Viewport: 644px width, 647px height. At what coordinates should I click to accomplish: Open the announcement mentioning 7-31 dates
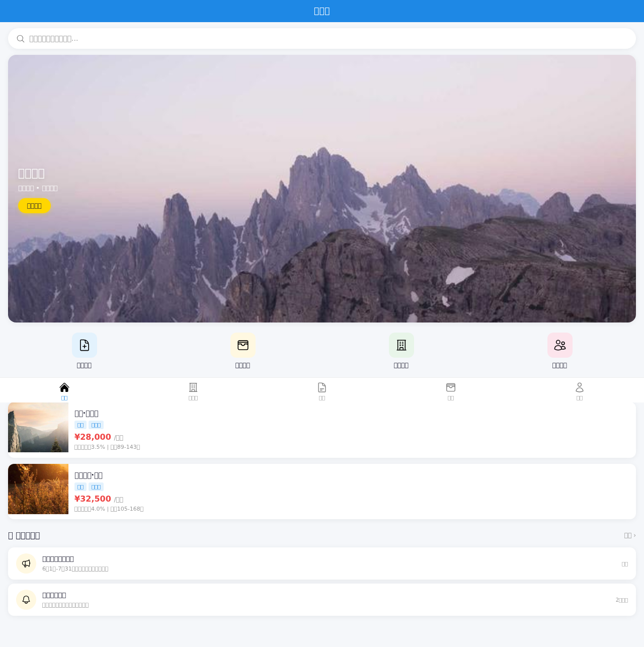click(322, 563)
